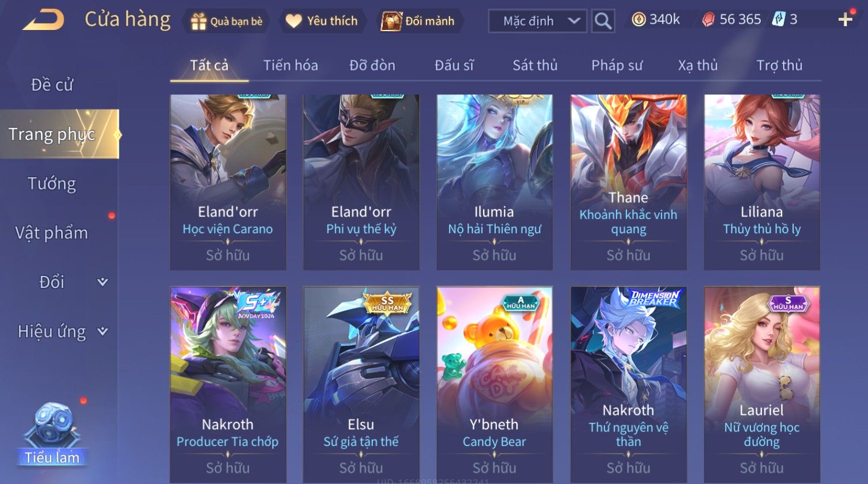Viewport: 868px width, 484px height.
Task: Open Đề cử in the sidebar
Action: pyautogui.click(x=52, y=85)
